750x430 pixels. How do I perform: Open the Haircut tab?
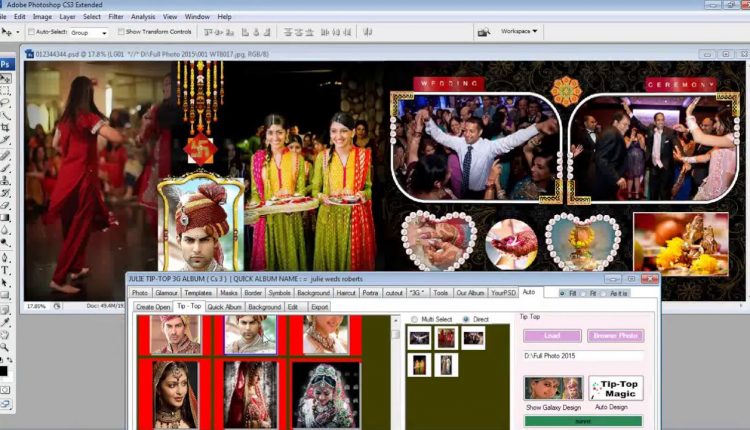(346, 293)
